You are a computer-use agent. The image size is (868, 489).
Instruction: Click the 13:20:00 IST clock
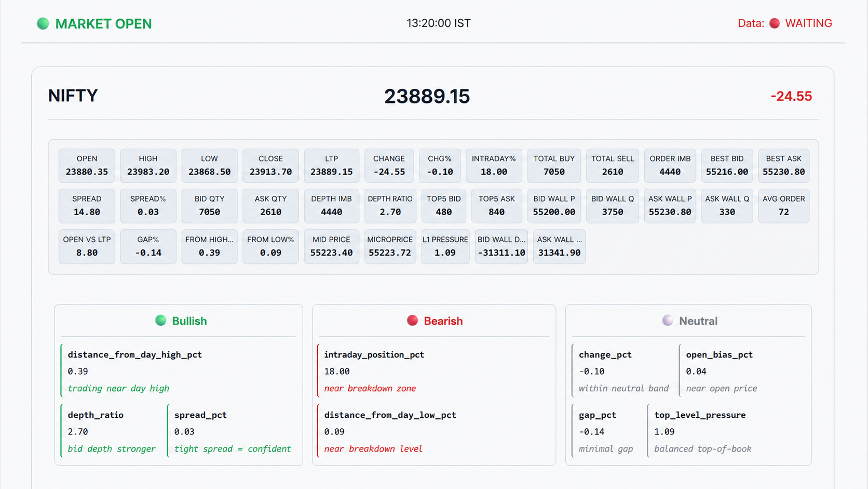pyautogui.click(x=439, y=23)
